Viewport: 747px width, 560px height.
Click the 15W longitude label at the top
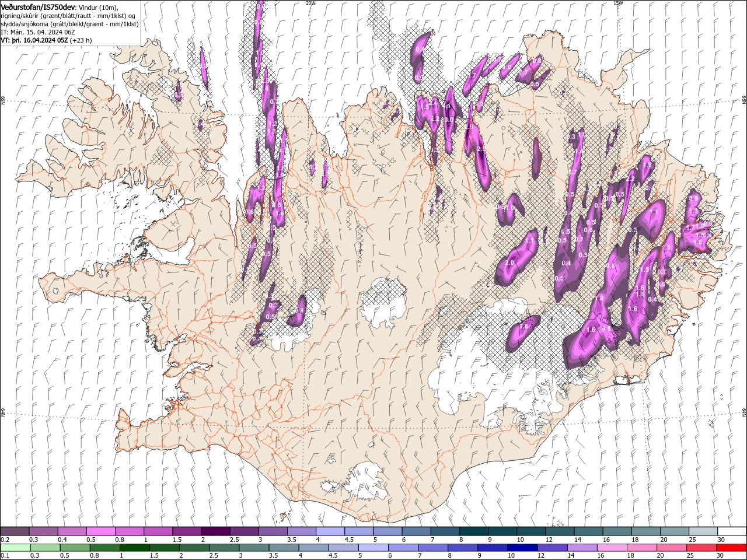[618, 3]
